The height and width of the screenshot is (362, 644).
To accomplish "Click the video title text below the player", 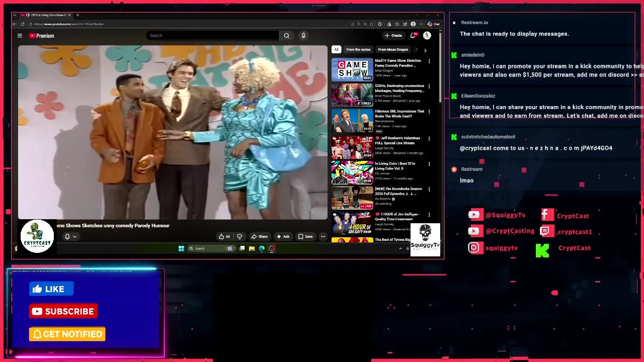I will coord(113,226).
